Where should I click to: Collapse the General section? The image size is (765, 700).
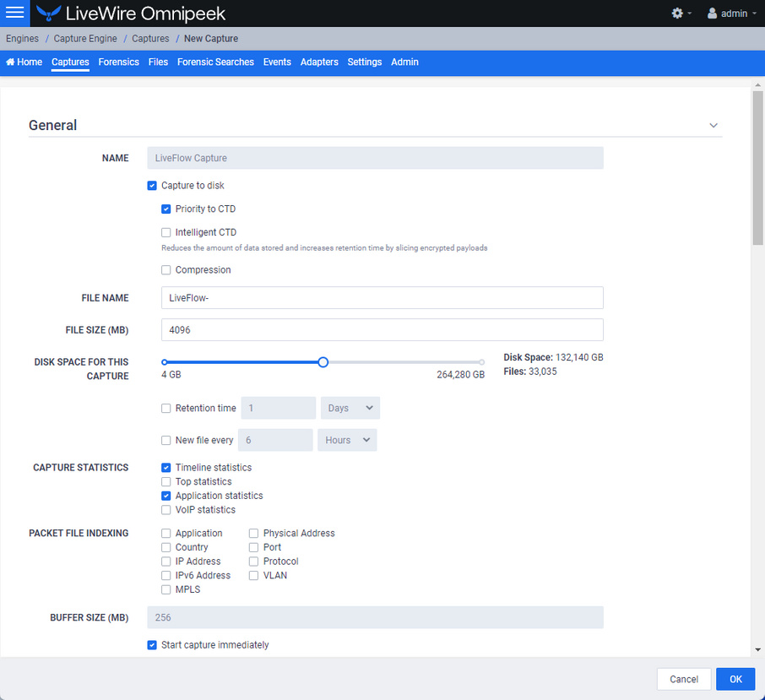pyautogui.click(x=713, y=125)
